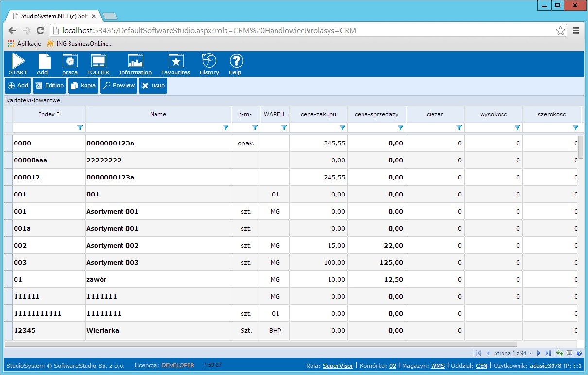Screen dimensions: 588x375
Task: Click the horizontal scrollbar below the grid
Action: 260,344
